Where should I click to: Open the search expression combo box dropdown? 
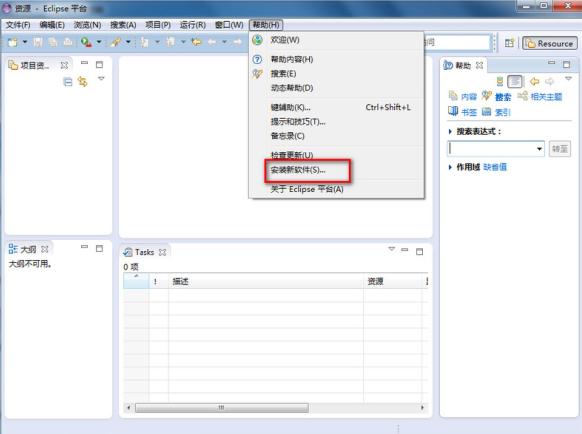click(539, 149)
